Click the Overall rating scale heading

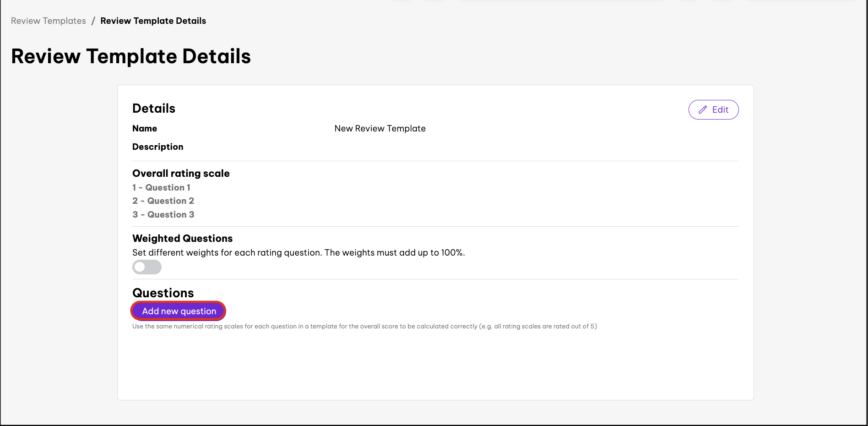(181, 174)
